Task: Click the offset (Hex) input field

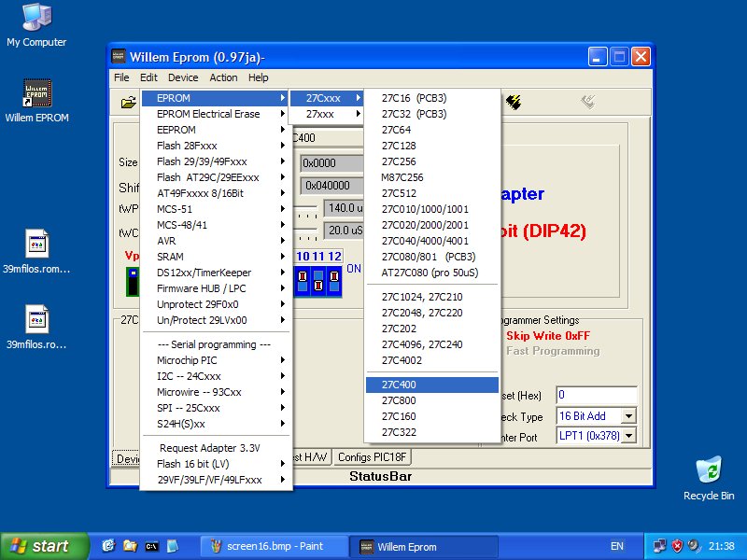Action: point(597,395)
